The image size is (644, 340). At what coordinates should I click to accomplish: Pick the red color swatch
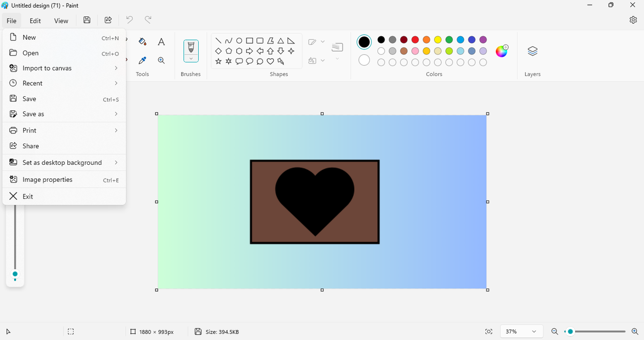415,40
